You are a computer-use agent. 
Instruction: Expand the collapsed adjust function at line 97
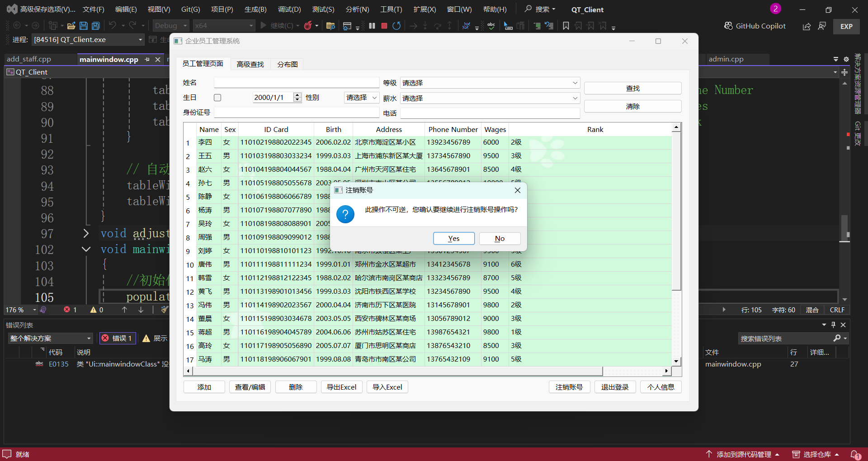pyautogui.click(x=86, y=233)
